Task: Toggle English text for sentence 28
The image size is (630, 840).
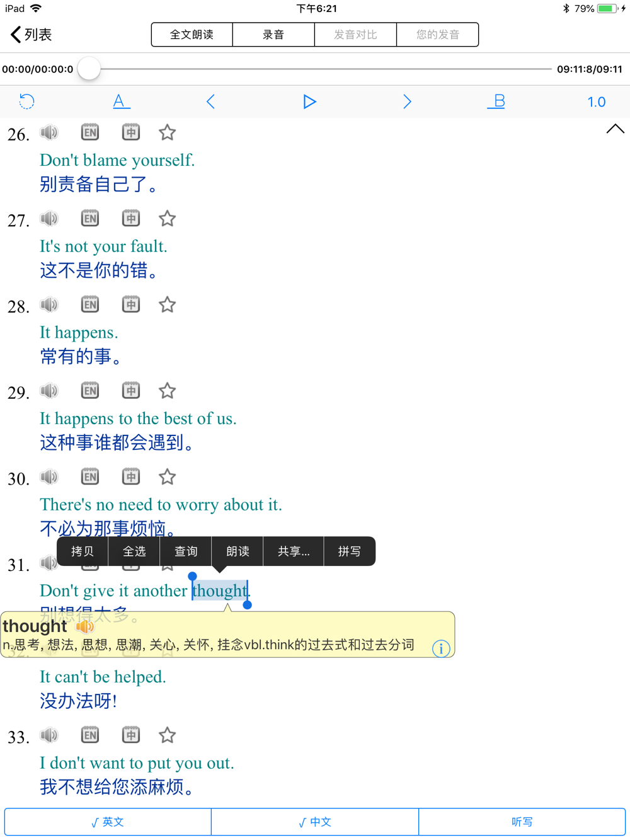Action: 90,305
